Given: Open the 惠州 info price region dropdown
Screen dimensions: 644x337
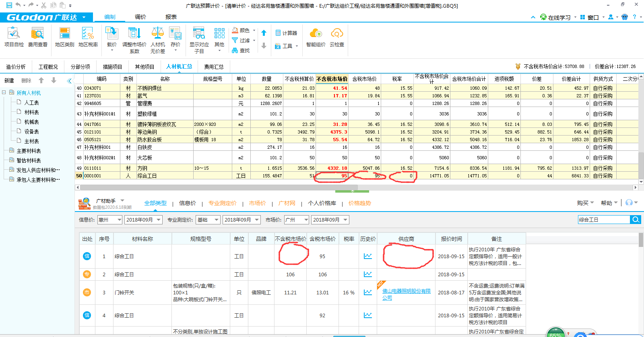Looking at the screenshot, I should coord(109,220).
